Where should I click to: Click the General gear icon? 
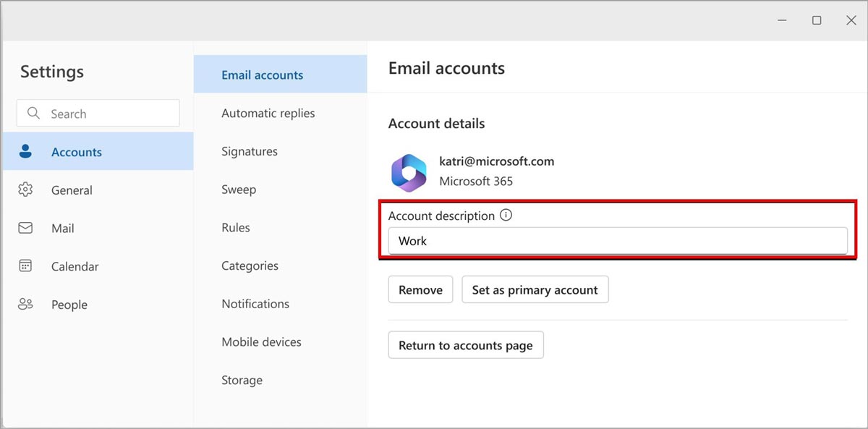(25, 190)
